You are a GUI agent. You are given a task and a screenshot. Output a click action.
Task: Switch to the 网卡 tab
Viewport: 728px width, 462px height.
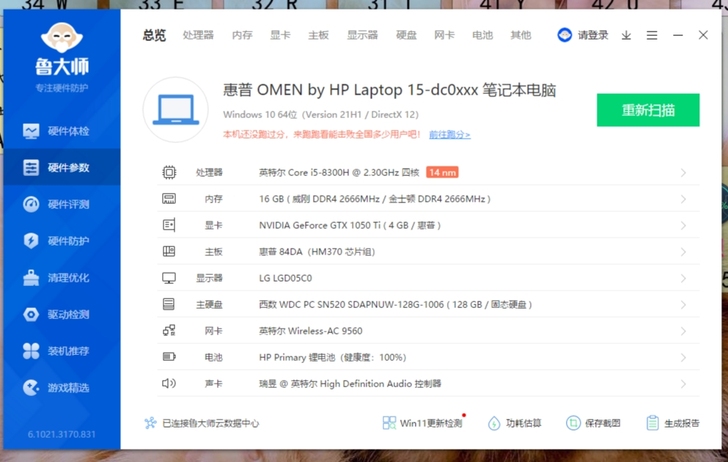coord(444,35)
